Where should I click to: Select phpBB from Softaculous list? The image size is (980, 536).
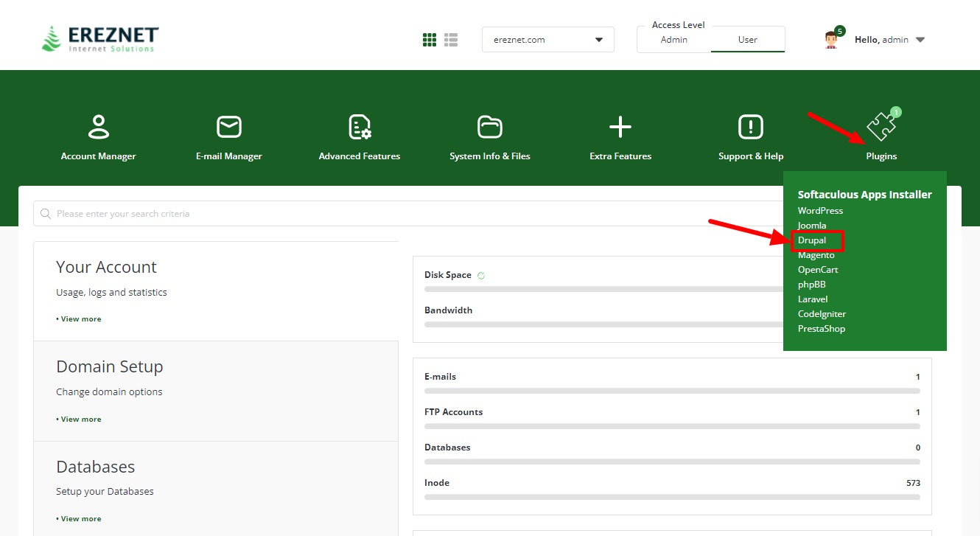click(812, 285)
